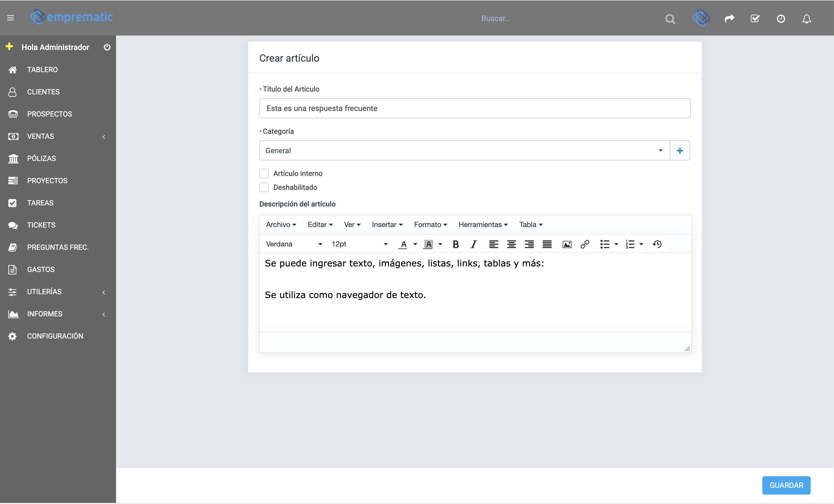This screenshot has width=834, height=504.
Task: Click the restore last draft icon
Action: 657,244
